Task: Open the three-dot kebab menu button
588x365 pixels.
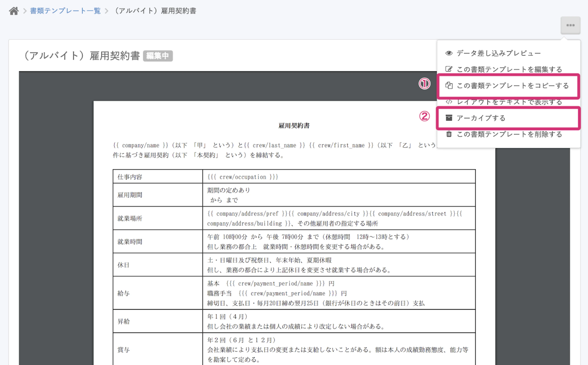Action: pos(570,25)
